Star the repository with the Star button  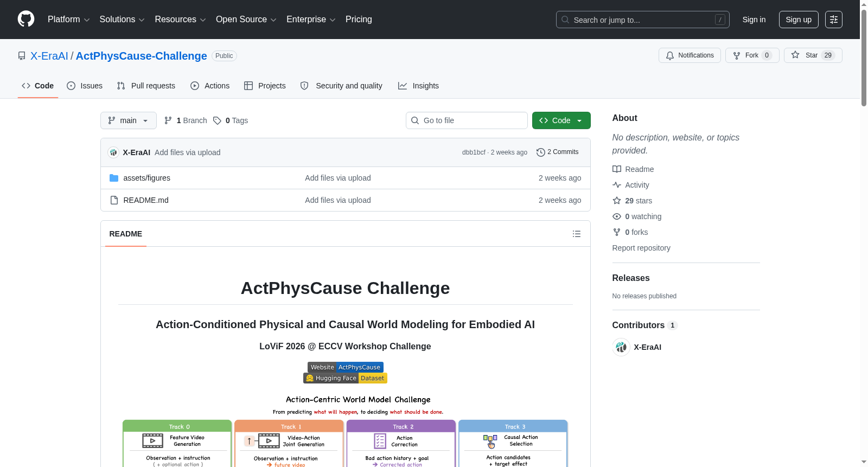pyautogui.click(x=813, y=55)
